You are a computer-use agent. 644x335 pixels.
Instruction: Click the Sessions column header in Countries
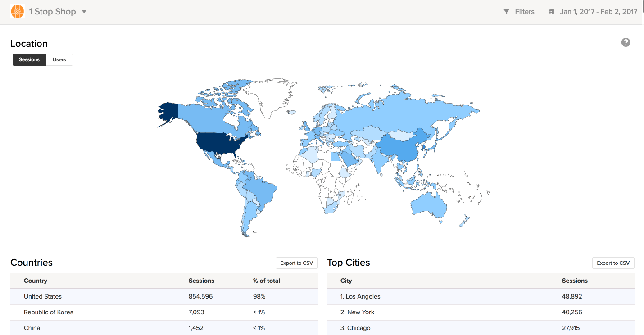(x=201, y=281)
